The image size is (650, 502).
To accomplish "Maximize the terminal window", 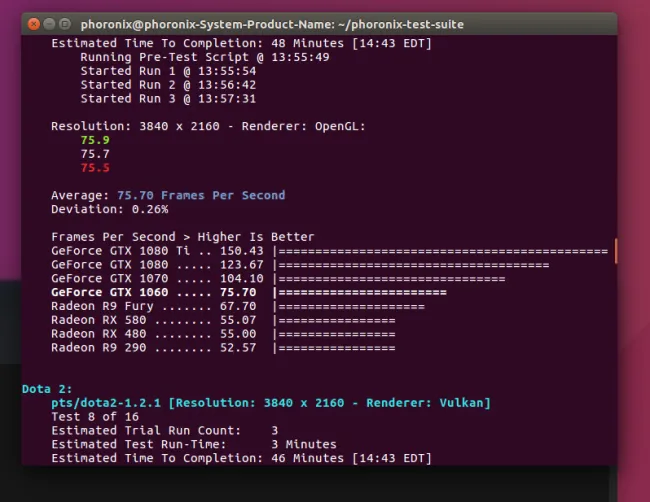I will click(65, 24).
